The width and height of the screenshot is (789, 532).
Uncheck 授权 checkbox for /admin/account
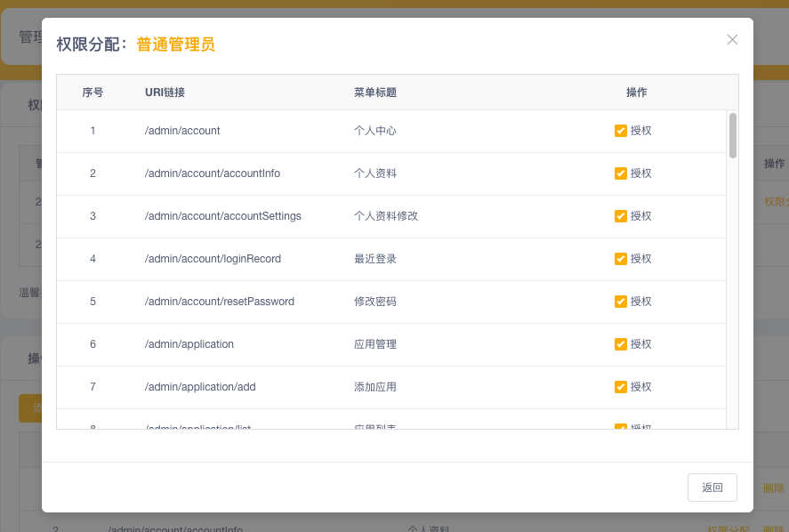click(x=621, y=131)
